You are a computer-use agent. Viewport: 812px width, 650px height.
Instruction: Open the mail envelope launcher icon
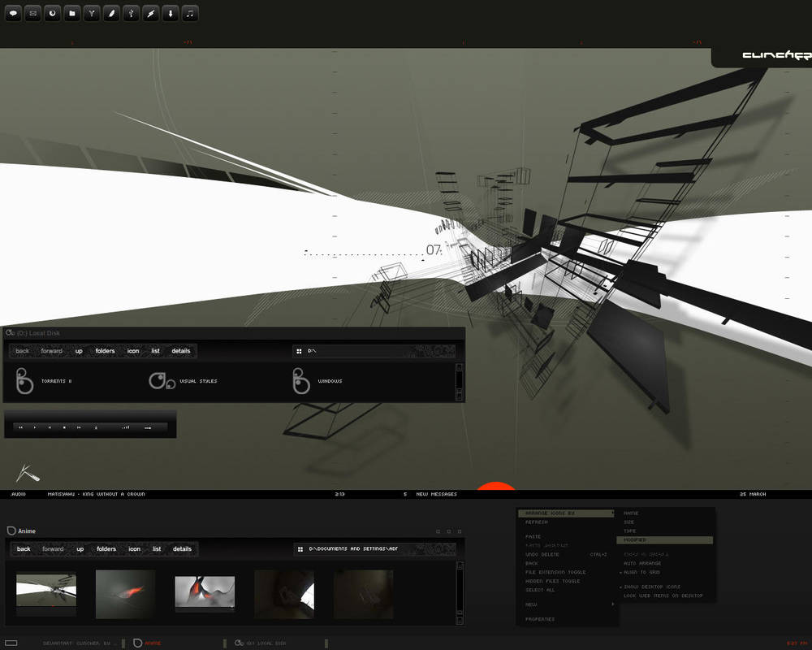point(32,14)
